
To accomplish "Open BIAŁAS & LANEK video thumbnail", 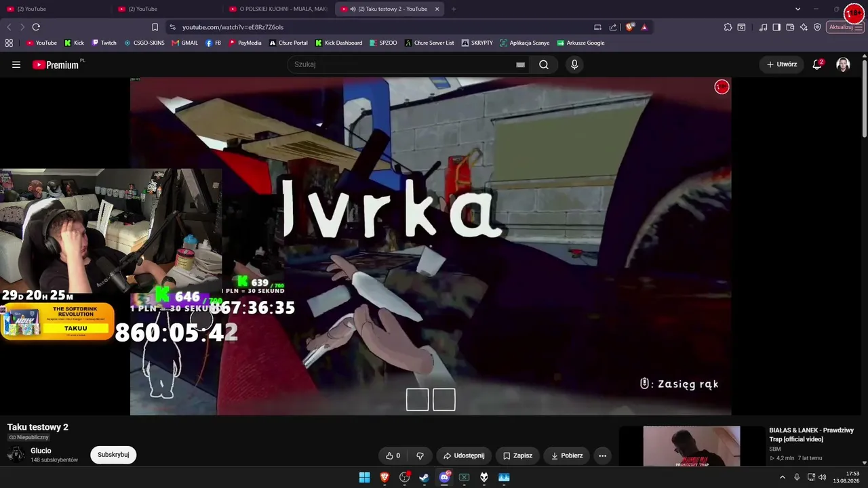I will [x=692, y=446].
